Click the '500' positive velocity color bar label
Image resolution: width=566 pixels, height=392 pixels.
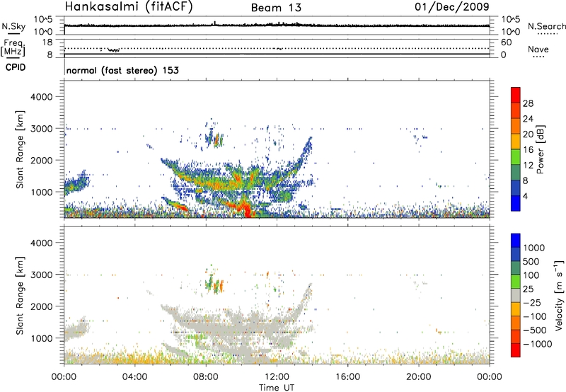(531, 262)
